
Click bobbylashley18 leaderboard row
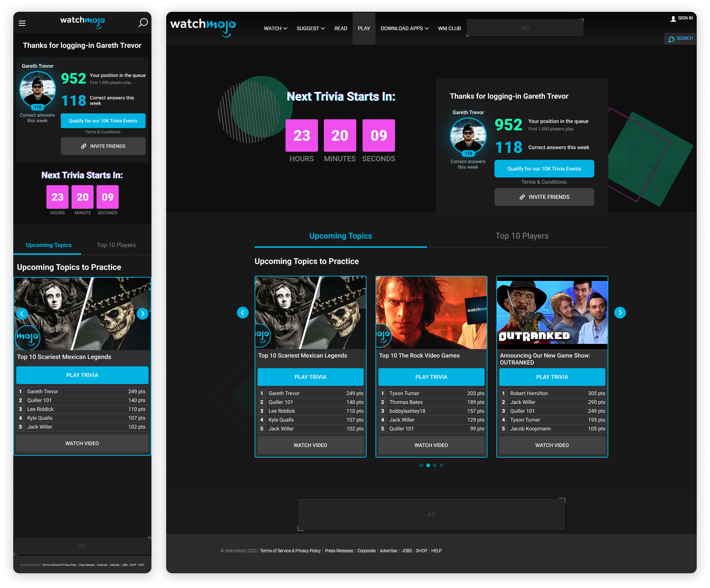431,411
